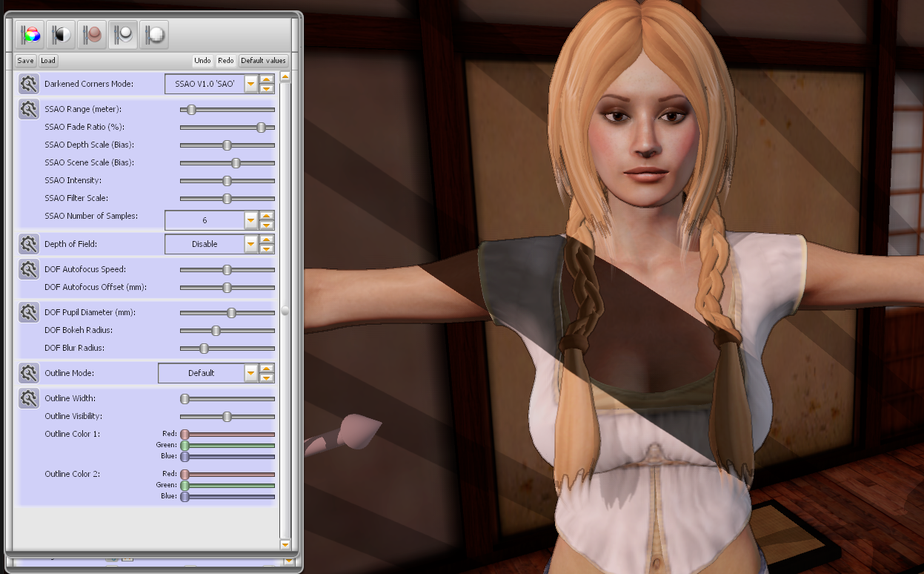Click gear icon beside DOF Pupil Diameter

[29, 312]
